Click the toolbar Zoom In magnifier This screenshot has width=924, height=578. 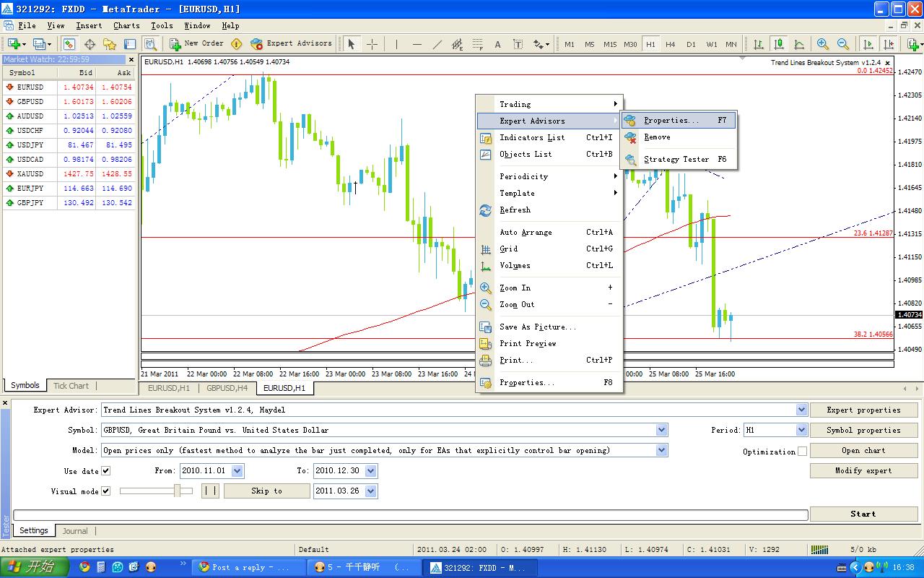(822, 44)
